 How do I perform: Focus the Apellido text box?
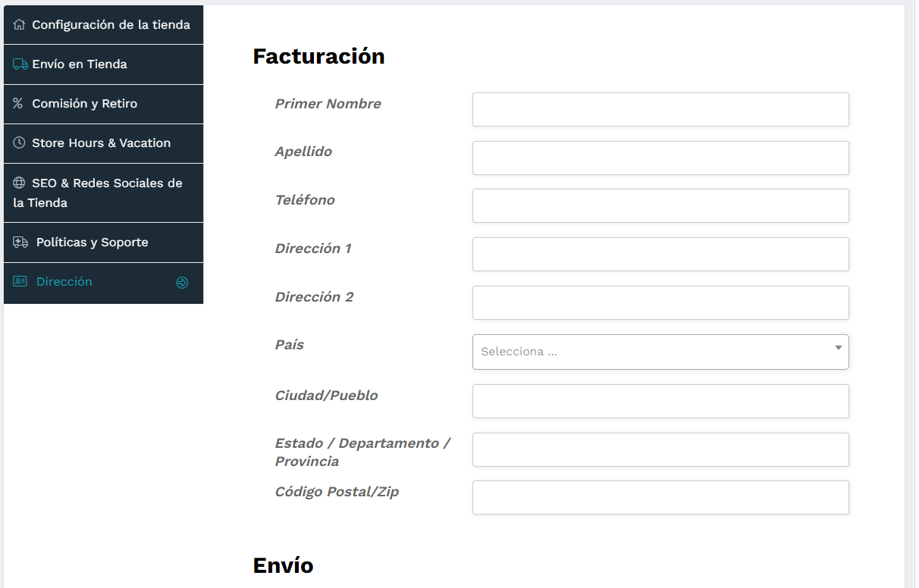coord(660,158)
